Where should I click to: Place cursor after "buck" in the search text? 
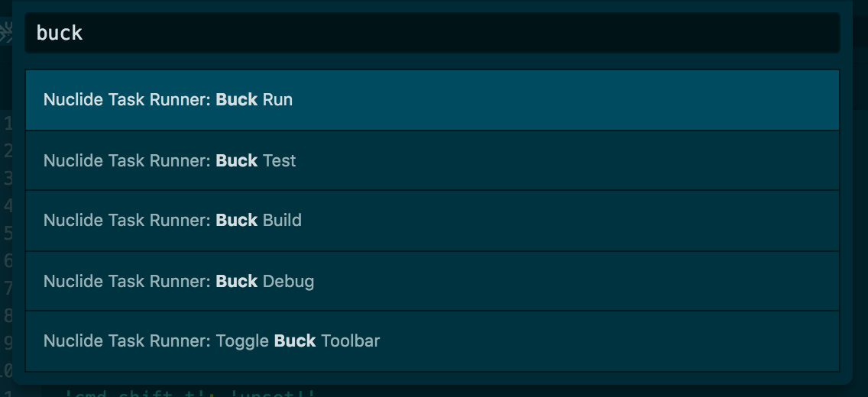click(83, 33)
